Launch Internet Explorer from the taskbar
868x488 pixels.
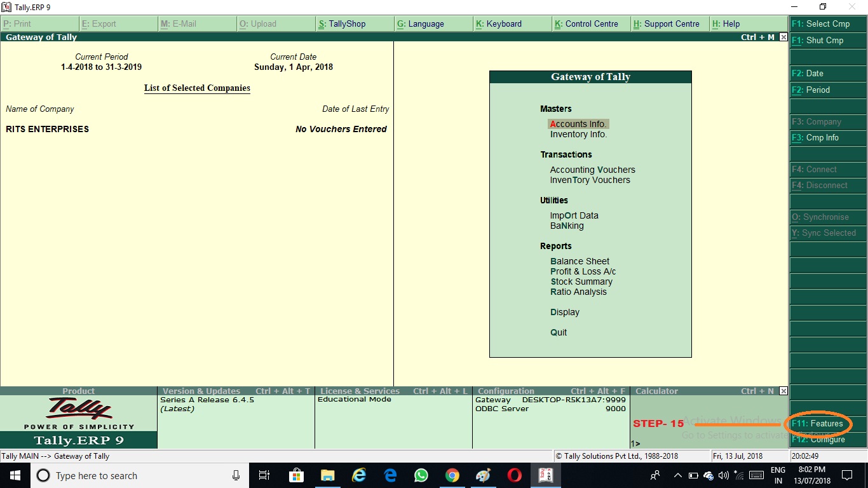coord(359,475)
